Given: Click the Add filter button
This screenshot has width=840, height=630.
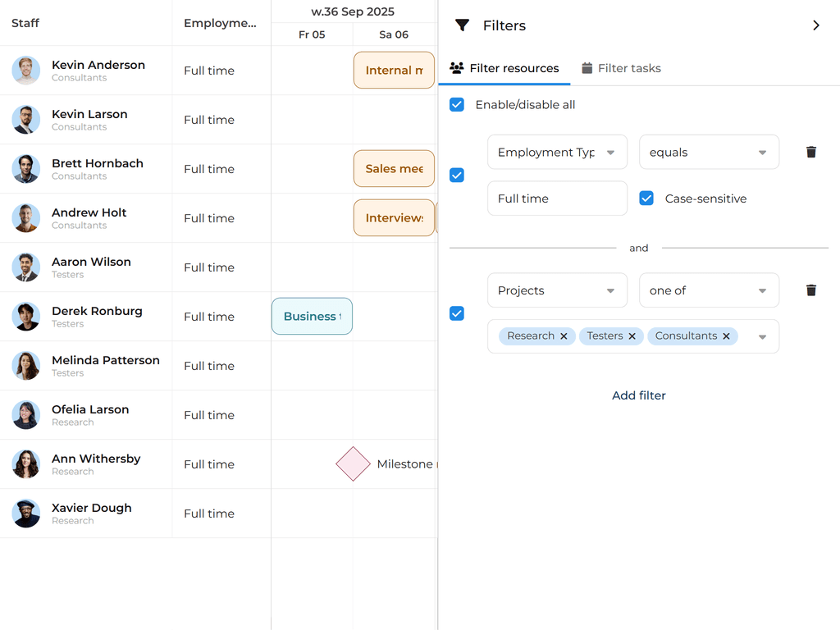Looking at the screenshot, I should (639, 395).
